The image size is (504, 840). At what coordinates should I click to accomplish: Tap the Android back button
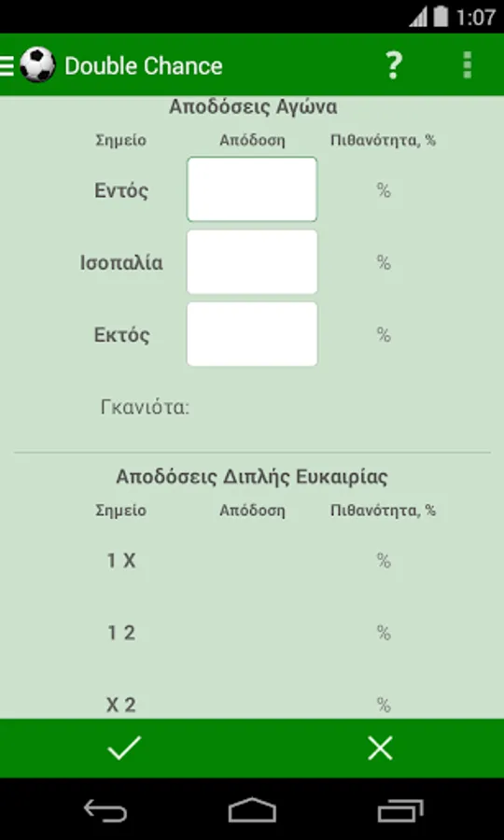click(105, 810)
